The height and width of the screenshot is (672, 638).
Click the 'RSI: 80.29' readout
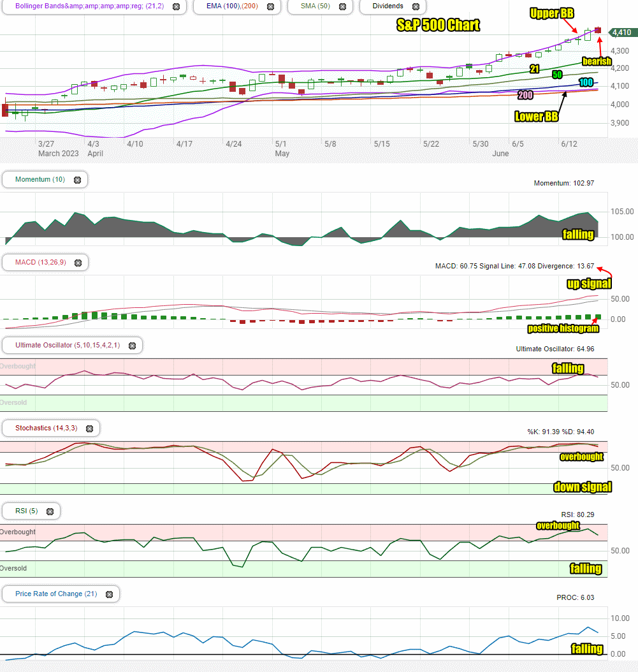[x=577, y=515]
